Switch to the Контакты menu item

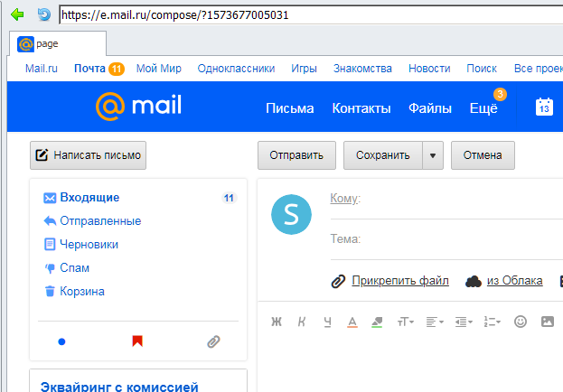point(361,108)
